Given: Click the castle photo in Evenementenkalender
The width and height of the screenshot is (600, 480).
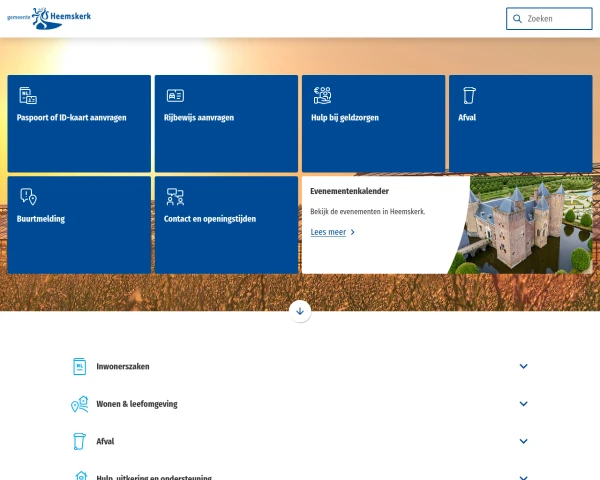Looking at the screenshot, I should 522,225.
